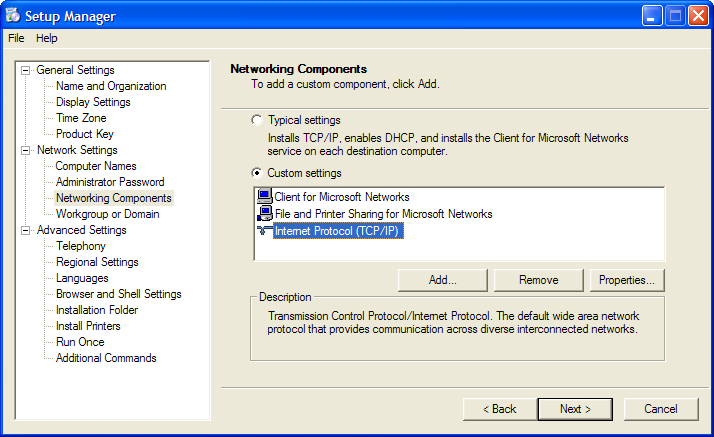Select Time Zone in the tree
714x437 pixels.
[81, 118]
